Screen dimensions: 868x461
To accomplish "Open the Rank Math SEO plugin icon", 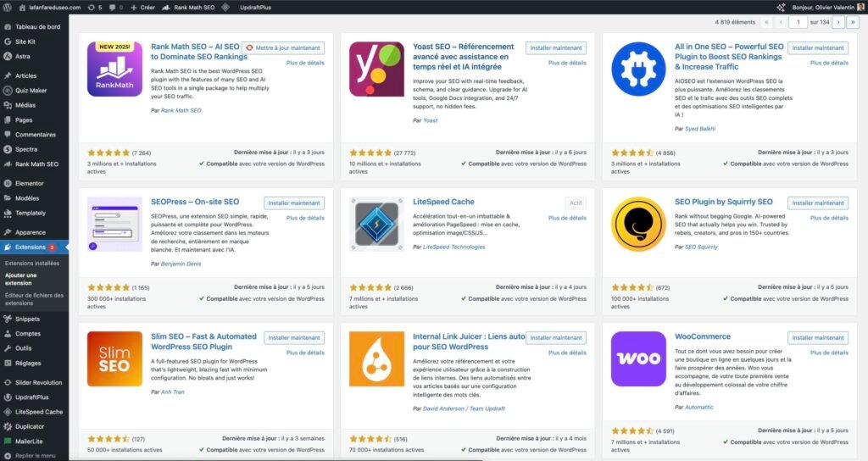I will [x=114, y=69].
